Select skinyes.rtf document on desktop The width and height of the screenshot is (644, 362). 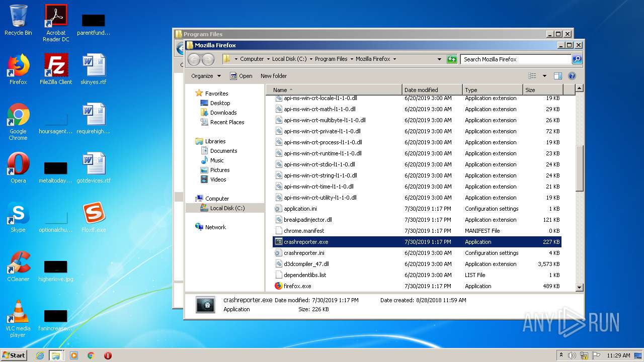click(94, 69)
